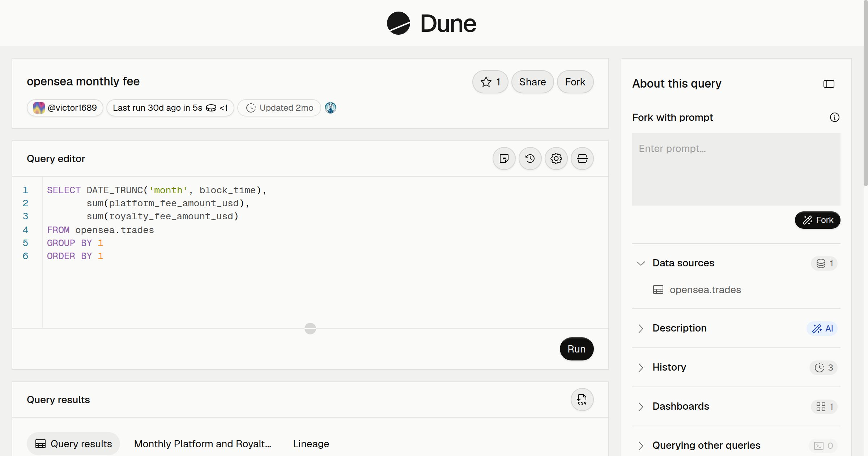The width and height of the screenshot is (868, 456).
Task: Open query settings gear icon
Action: [556, 159]
